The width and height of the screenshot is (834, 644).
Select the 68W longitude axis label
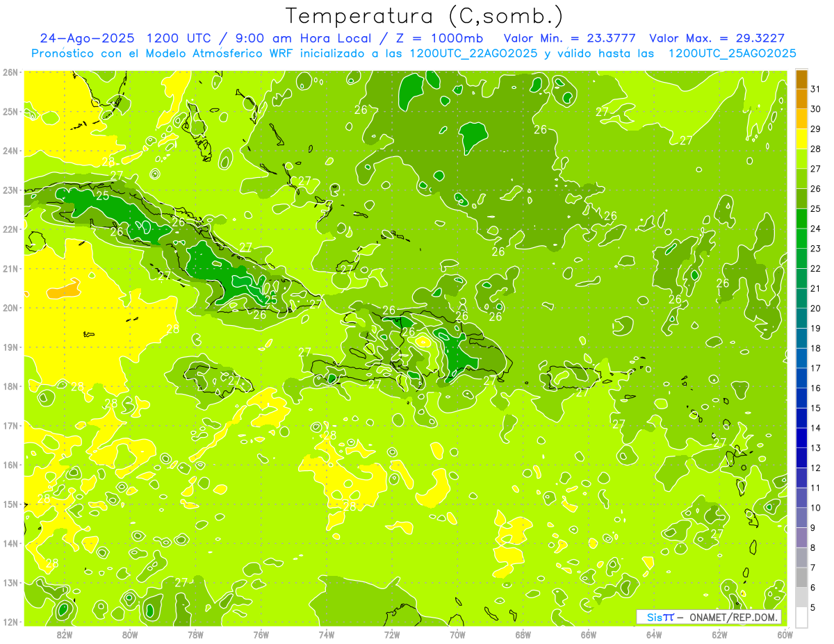(x=523, y=635)
